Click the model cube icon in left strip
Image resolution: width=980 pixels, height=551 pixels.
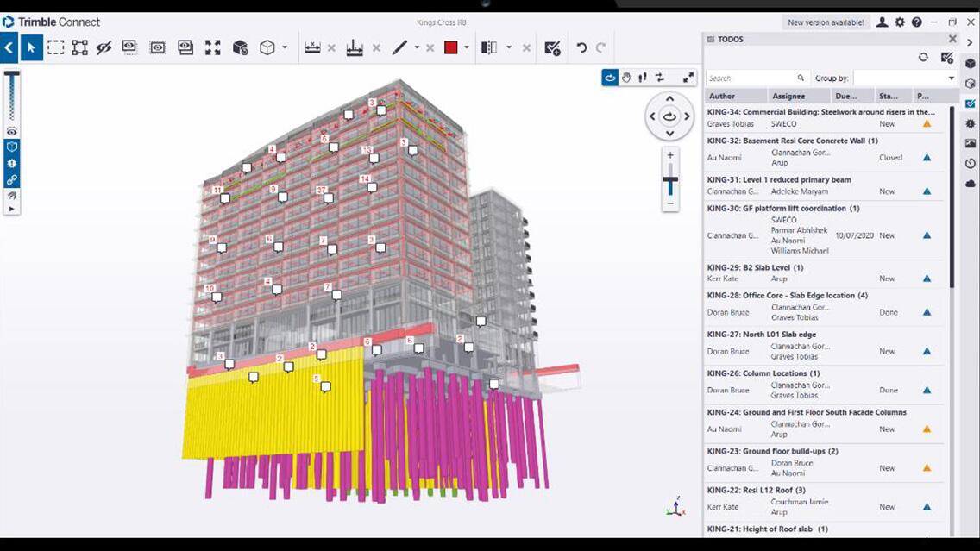coord(12,147)
